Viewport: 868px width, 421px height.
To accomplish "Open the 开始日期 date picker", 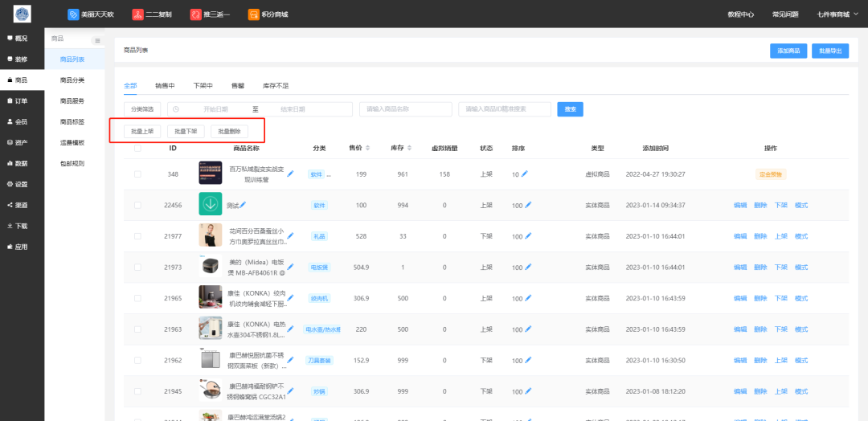I will point(215,109).
